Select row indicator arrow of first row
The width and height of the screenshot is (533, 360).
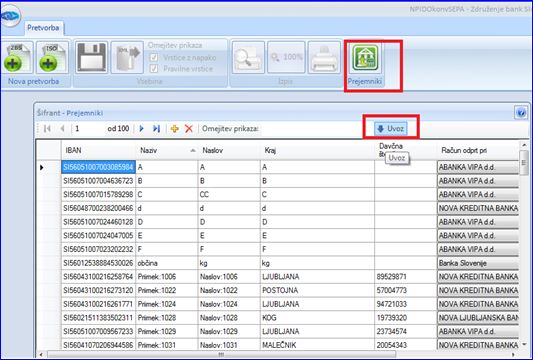pos(42,167)
